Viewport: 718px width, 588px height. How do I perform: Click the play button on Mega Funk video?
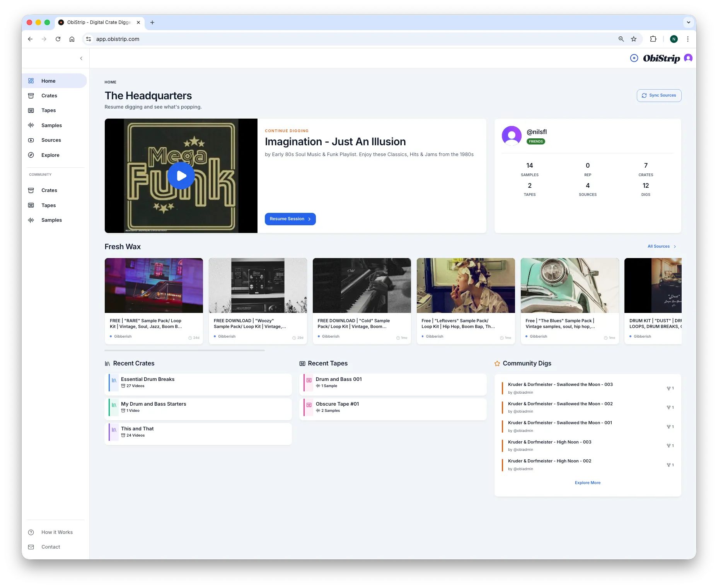click(181, 176)
